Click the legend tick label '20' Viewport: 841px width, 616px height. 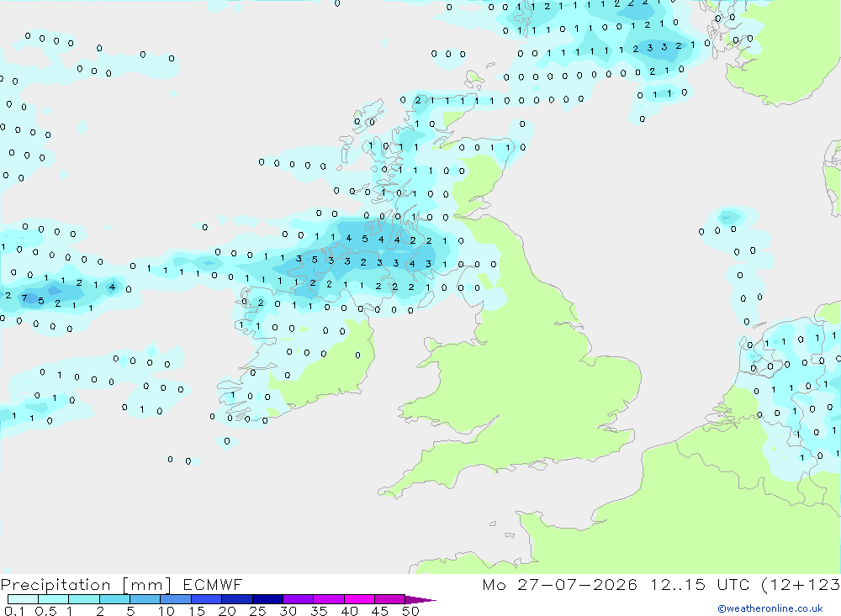click(x=227, y=611)
